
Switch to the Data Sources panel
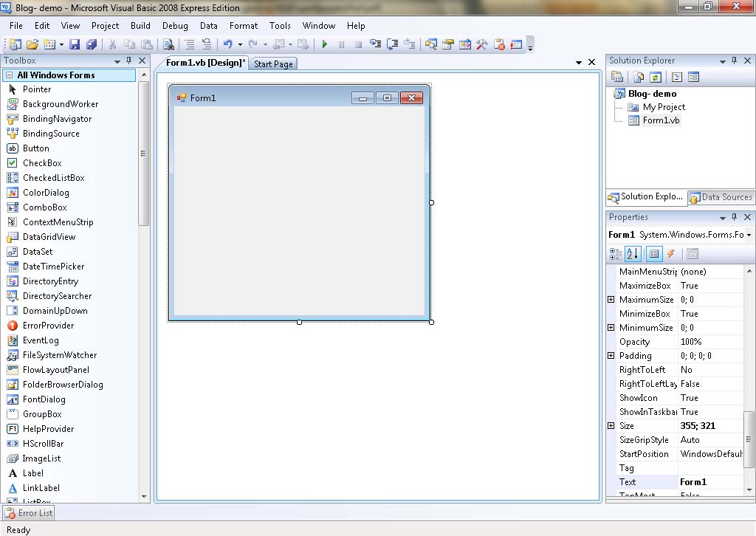click(x=721, y=197)
